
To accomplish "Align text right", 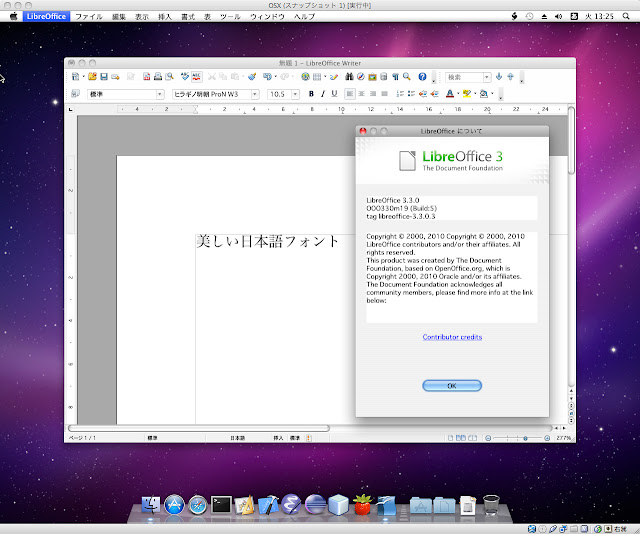I will tap(373, 94).
